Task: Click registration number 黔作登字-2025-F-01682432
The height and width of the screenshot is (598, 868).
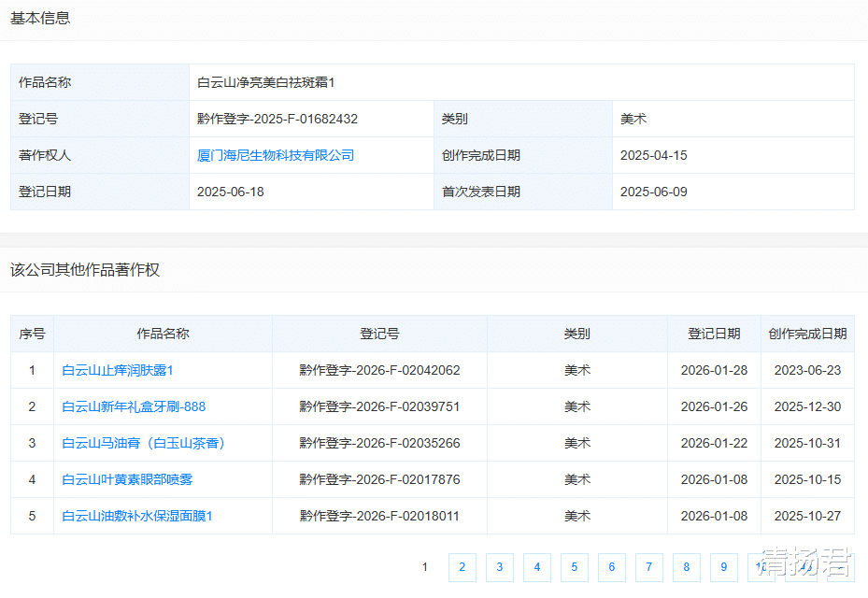Action: [x=277, y=119]
